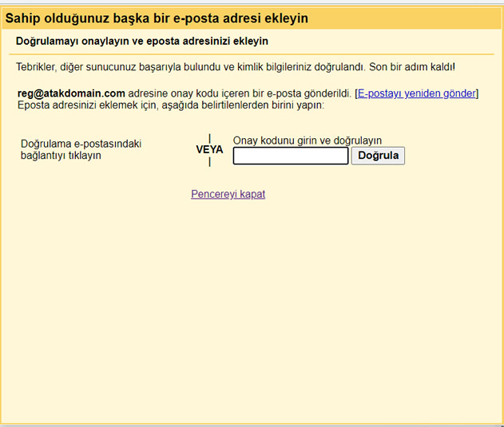Click the line Eposta adresinizi eklemek için
The image size is (504, 427).
171,105
